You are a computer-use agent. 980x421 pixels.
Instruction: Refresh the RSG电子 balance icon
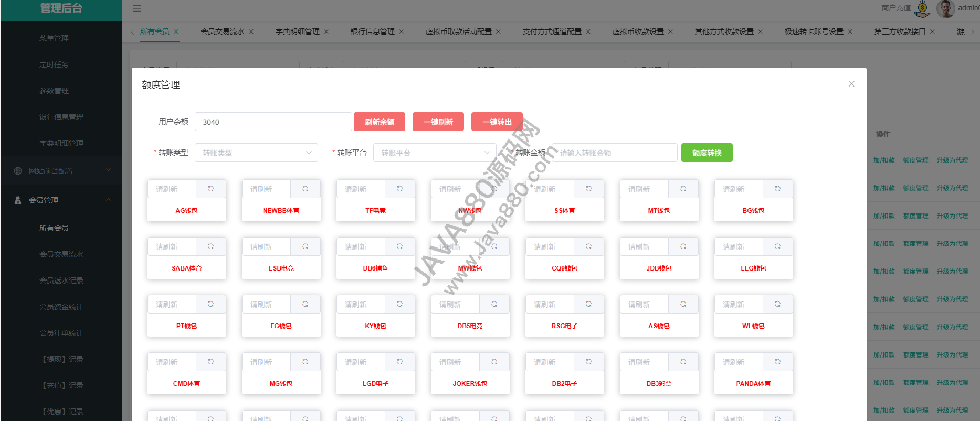[x=589, y=304]
